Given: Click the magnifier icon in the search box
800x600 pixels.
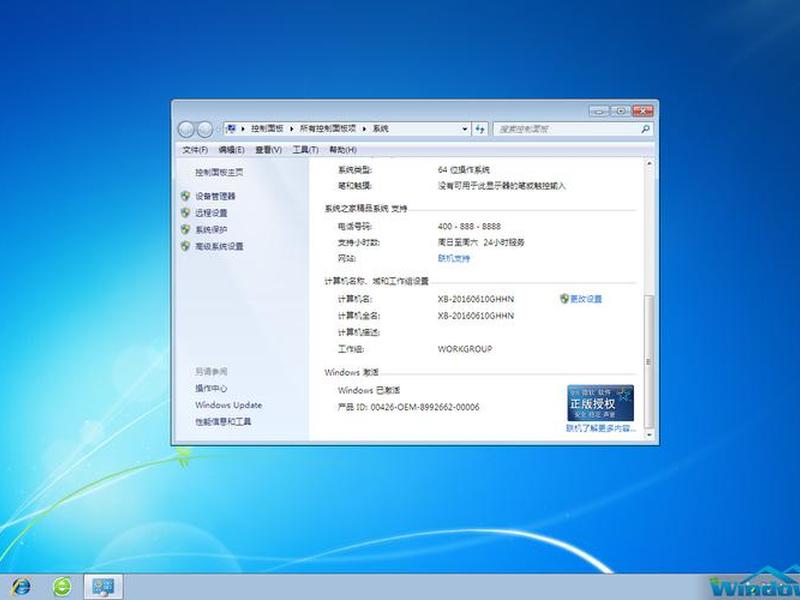Looking at the screenshot, I should click(x=645, y=129).
